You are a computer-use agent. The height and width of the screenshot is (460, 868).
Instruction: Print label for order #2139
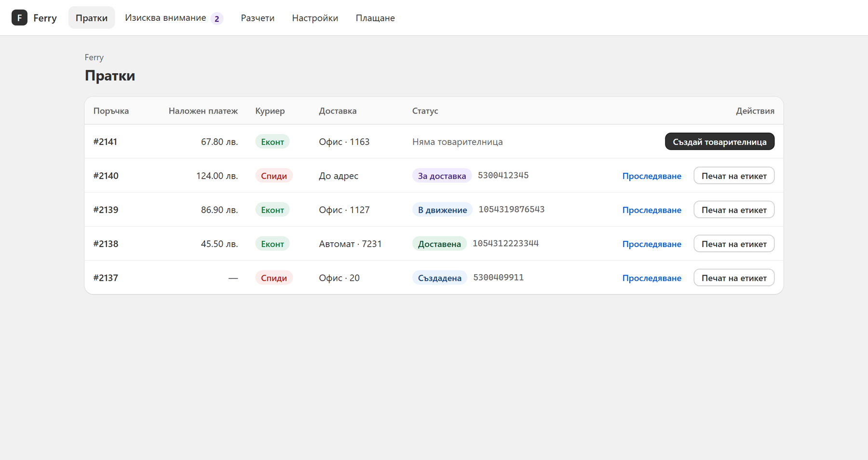click(x=734, y=209)
